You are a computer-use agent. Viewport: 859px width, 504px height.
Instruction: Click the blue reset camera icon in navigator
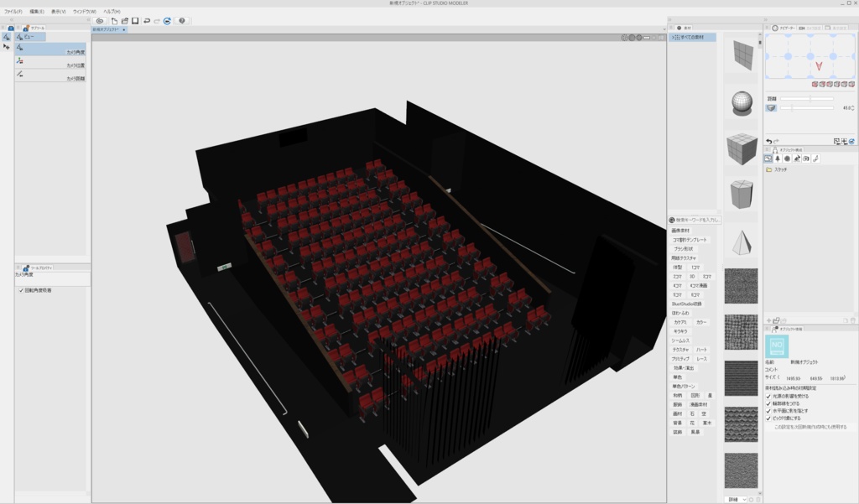[851, 142]
